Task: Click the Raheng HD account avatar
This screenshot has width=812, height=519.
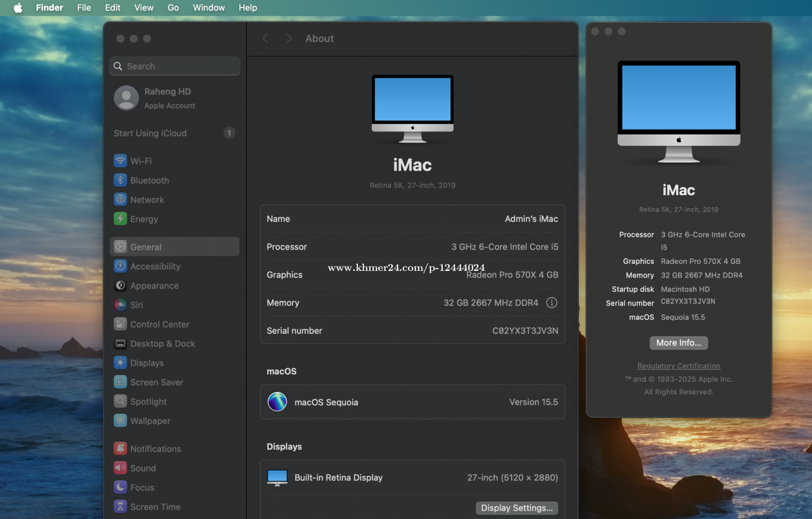Action: click(x=126, y=98)
